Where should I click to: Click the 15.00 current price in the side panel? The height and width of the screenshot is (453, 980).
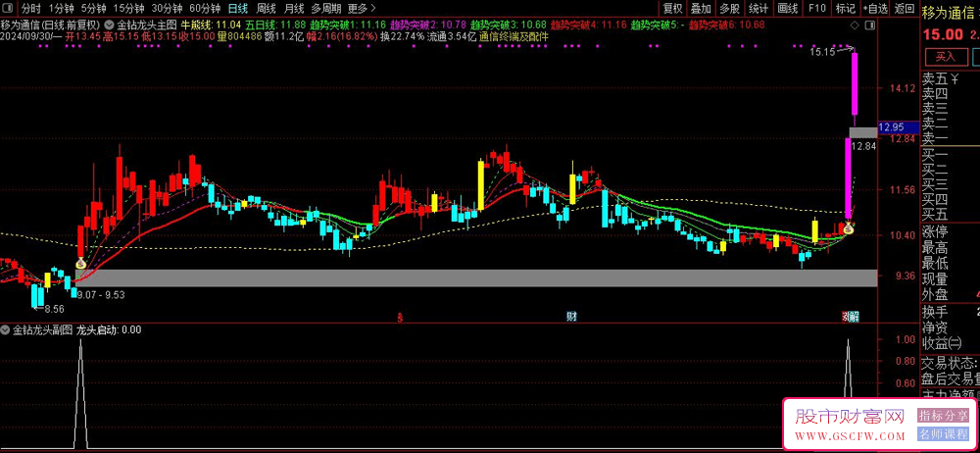941,33
